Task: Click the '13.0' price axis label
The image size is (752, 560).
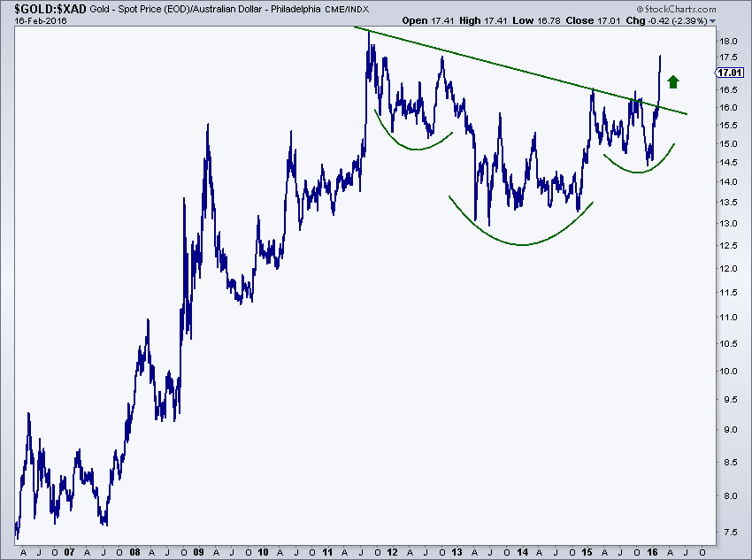Action: point(728,223)
